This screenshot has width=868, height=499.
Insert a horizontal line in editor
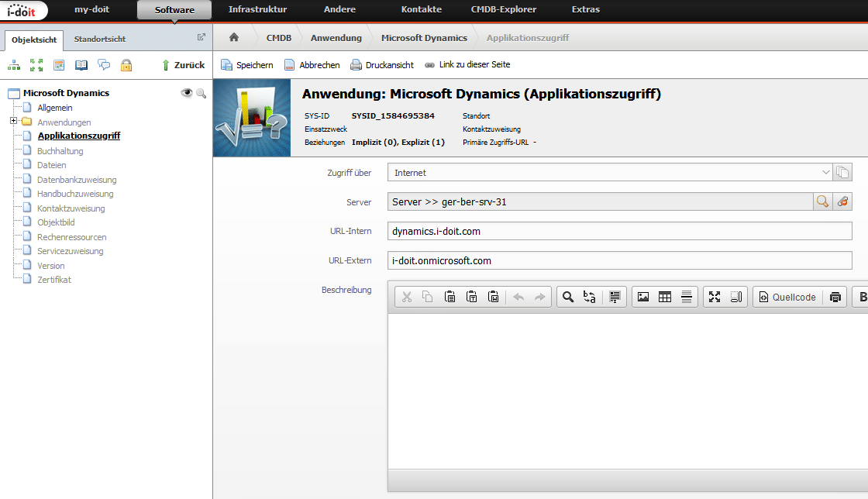(x=687, y=297)
